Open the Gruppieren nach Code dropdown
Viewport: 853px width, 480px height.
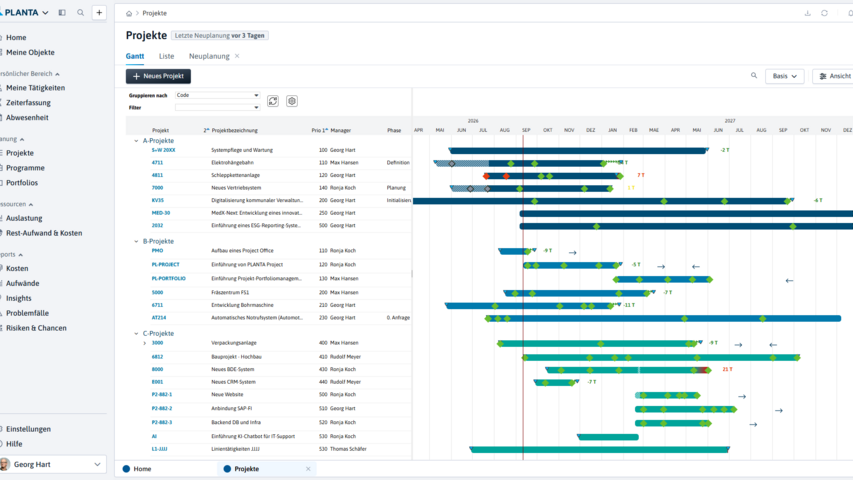pyautogui.click(x=217, y=95)
